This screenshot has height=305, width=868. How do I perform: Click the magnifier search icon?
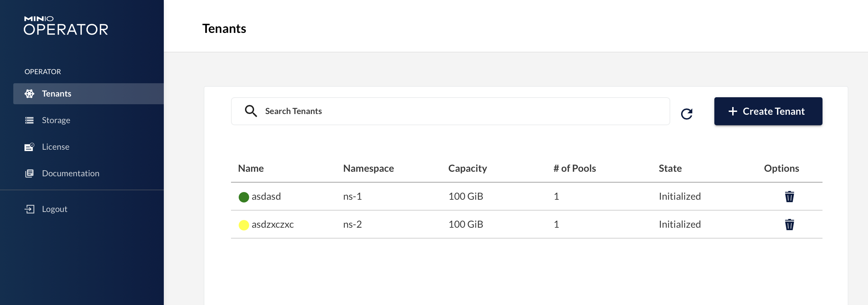[251, 111]
